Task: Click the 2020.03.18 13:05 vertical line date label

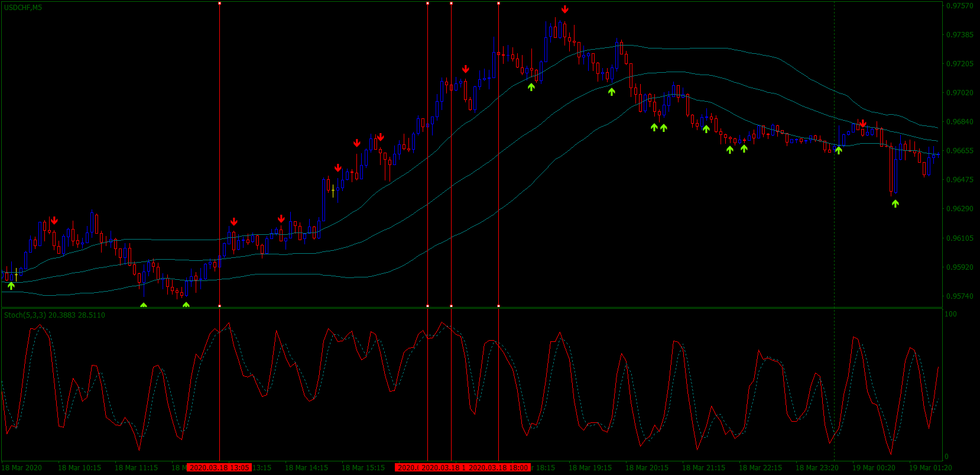Action: point(219,467)
